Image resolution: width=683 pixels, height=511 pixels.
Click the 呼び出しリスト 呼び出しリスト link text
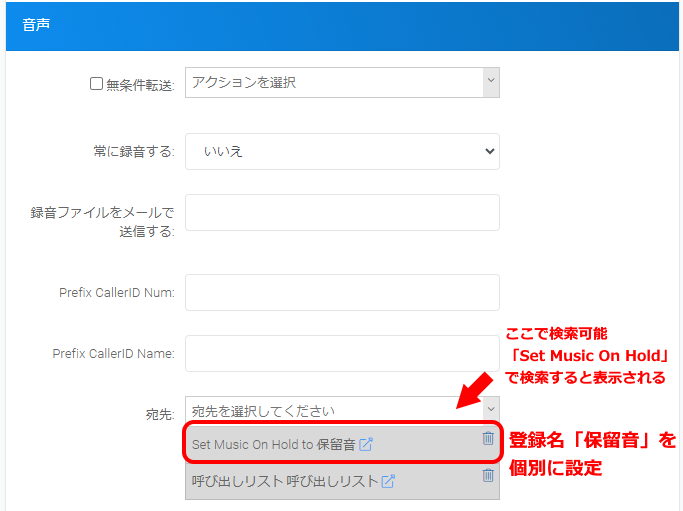(284, 481)
